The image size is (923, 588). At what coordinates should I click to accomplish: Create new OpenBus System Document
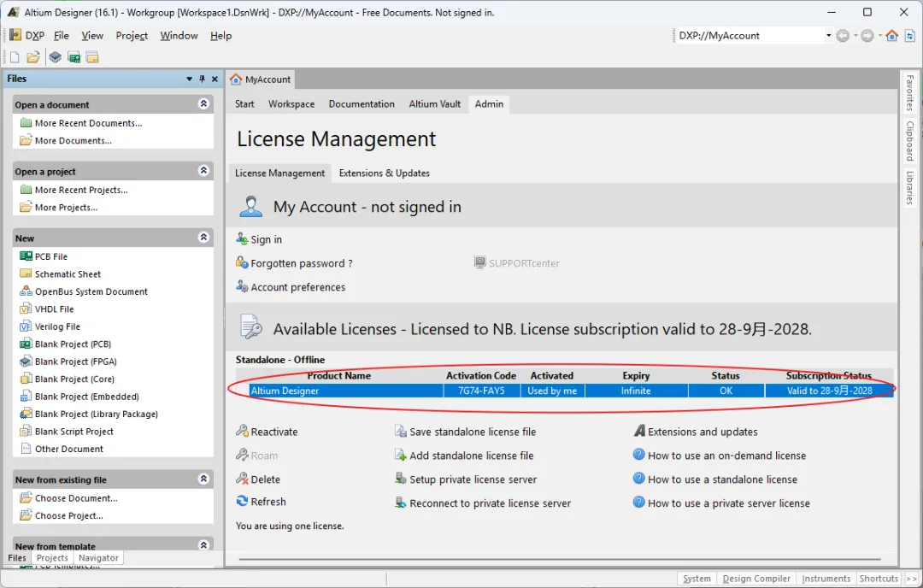click(91, 291)
